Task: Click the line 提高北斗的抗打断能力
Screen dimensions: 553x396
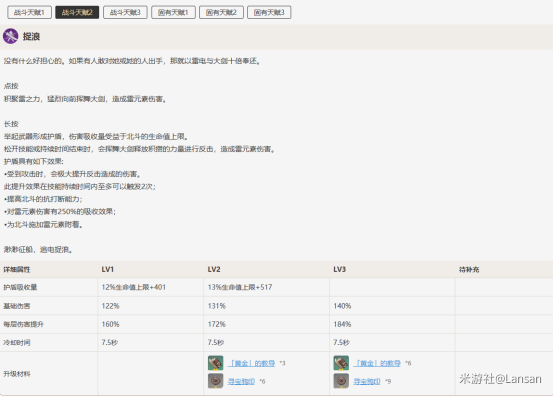Action: pyautogui.click(x=43, y=199)
